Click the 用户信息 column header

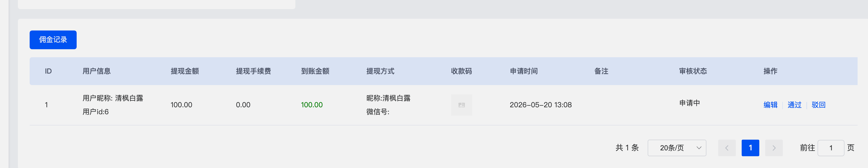[x=96, y=71]
